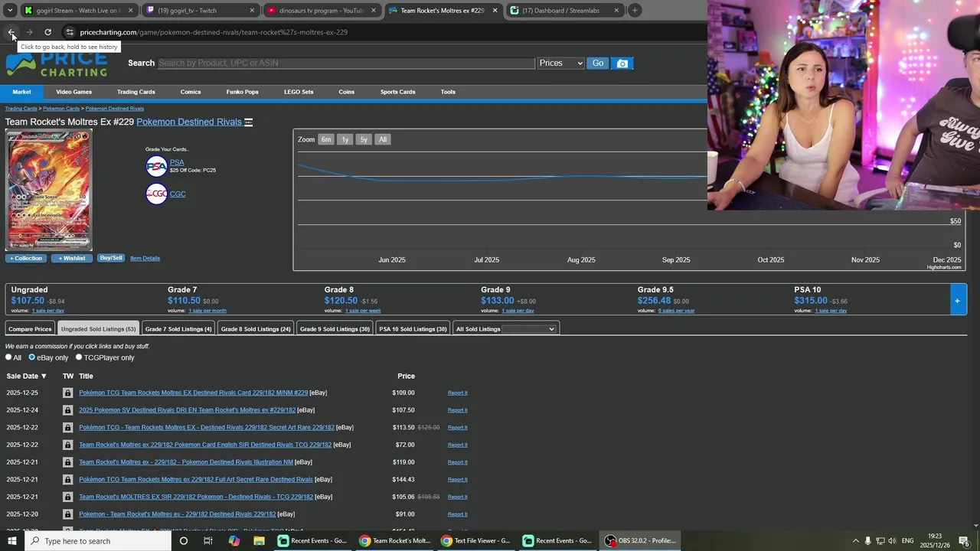Enlarge the Moltres card image
This screenshot has height=551, width=980.
point(48,190)
